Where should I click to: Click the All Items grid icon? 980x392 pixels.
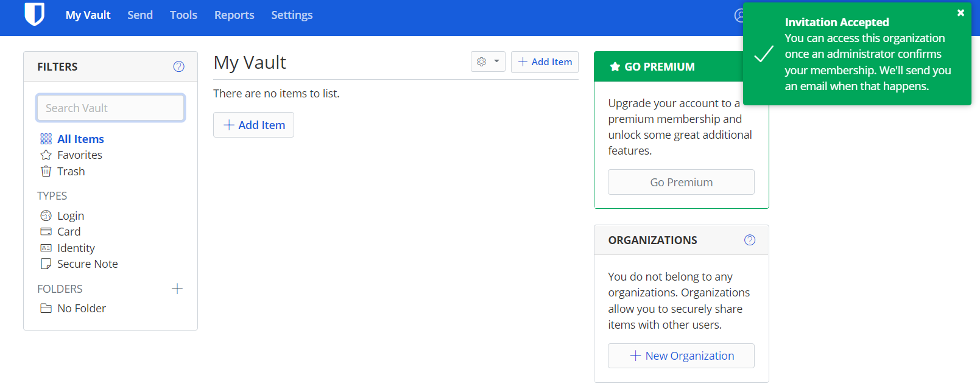click(46, 139)
